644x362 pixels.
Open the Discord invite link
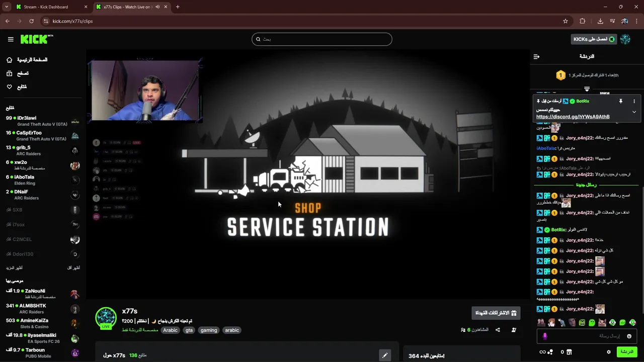(x=573, y=117)
